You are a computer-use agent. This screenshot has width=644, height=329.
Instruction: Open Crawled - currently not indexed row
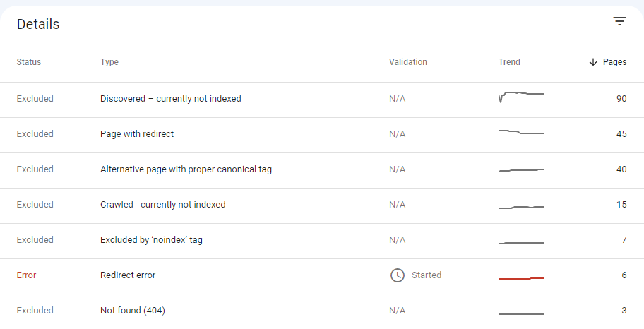[x=163, y=205]
